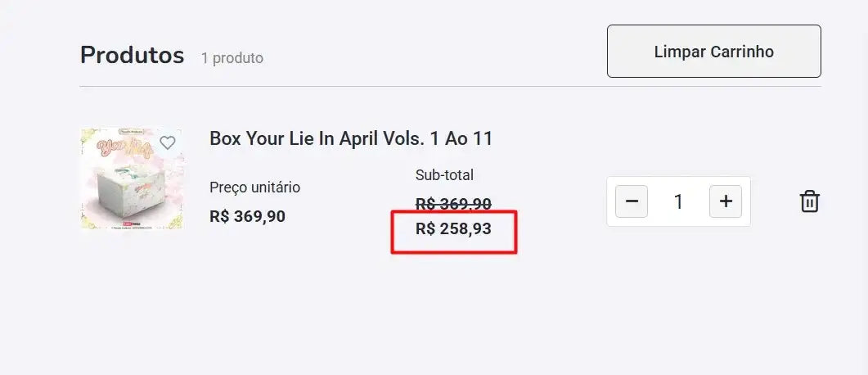Select the bold unit price R$ 369,90
Screen dimensions: 868x375
[247, 217]
